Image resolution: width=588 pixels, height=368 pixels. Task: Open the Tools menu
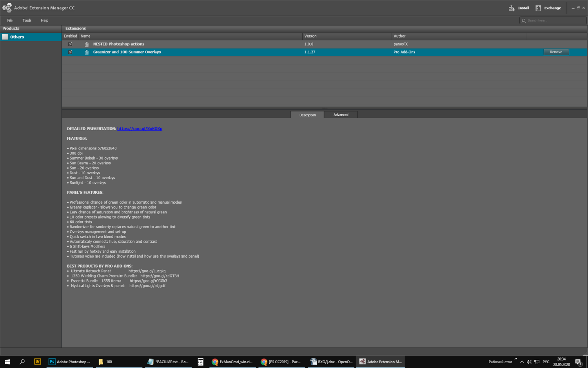[x=27, y=20]
